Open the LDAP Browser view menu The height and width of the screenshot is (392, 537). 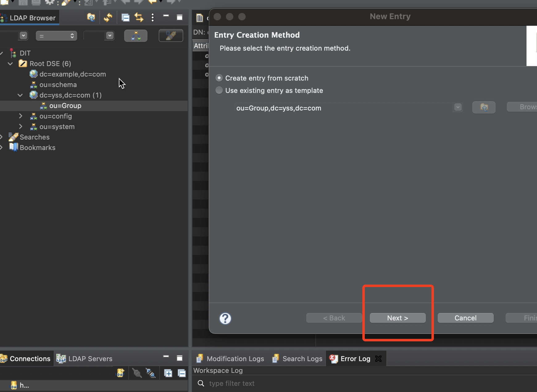[x=152, y=18]
